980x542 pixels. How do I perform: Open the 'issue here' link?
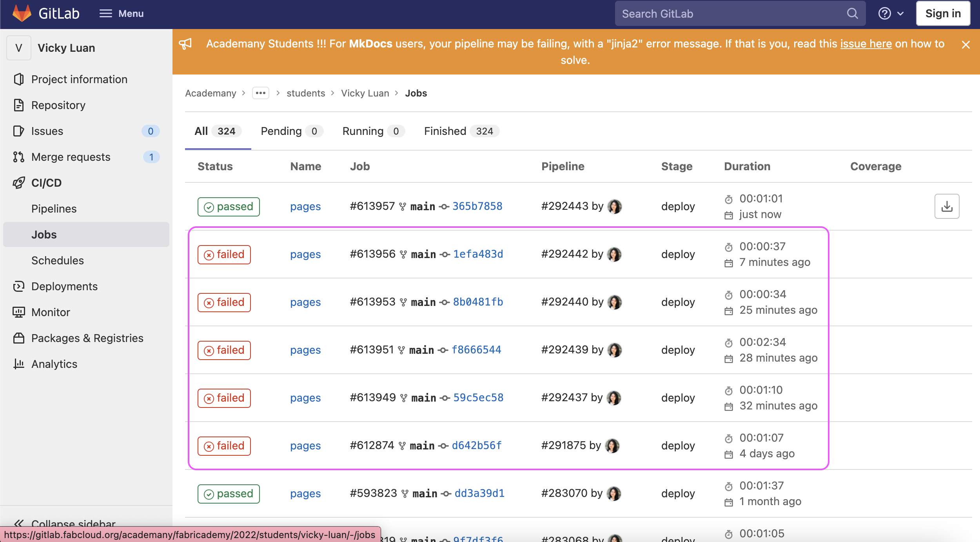[866, 44]
